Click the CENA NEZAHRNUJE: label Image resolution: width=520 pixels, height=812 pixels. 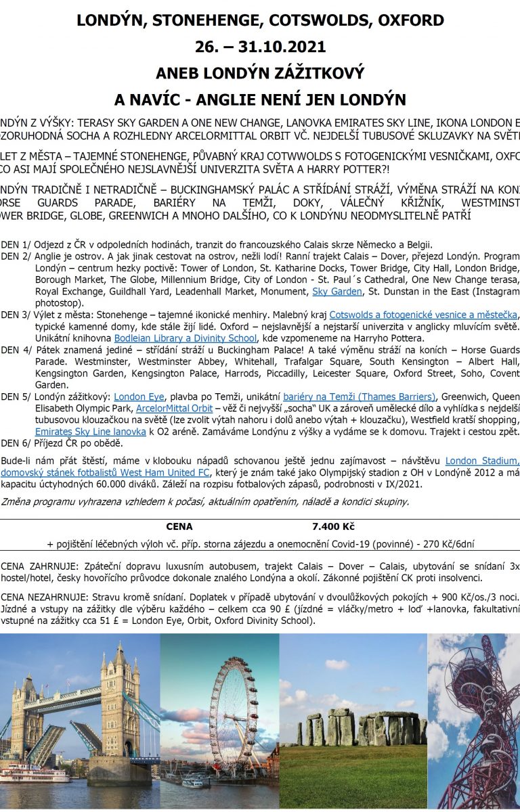point(47,597)
